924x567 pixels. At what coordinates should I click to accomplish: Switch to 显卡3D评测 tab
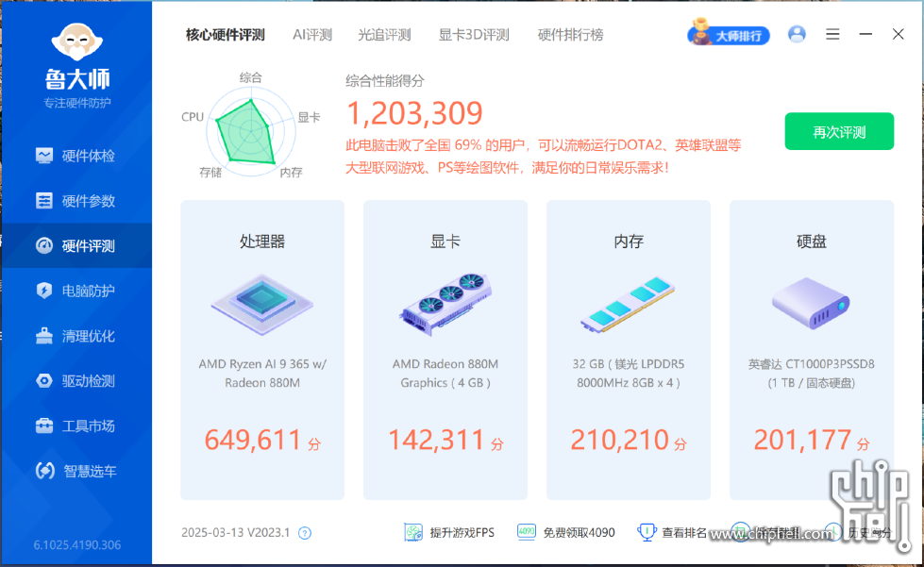pos(474,35)
